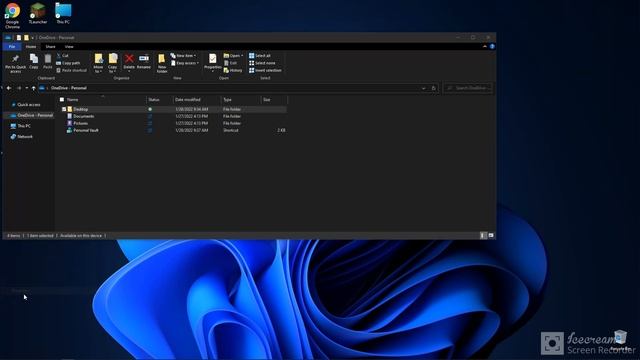Click History in the Open group
The width and height of the screenshot is (640, 360).
tap(233, 70)
